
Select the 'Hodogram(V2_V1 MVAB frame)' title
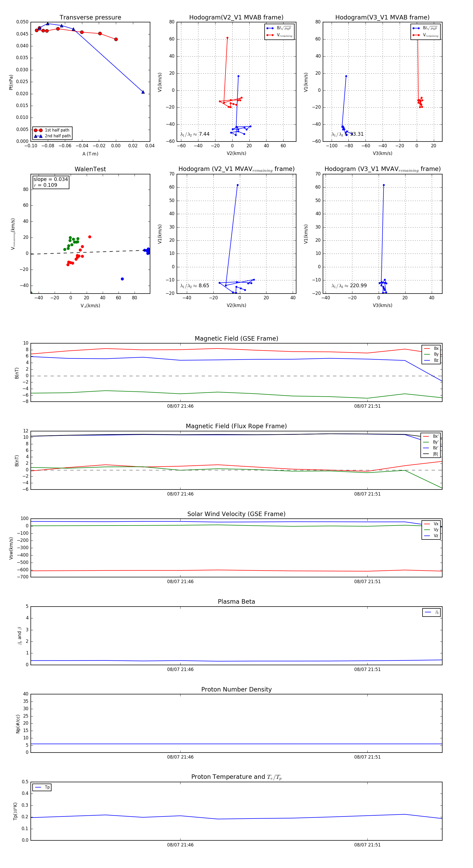click(x=236, y=18)
